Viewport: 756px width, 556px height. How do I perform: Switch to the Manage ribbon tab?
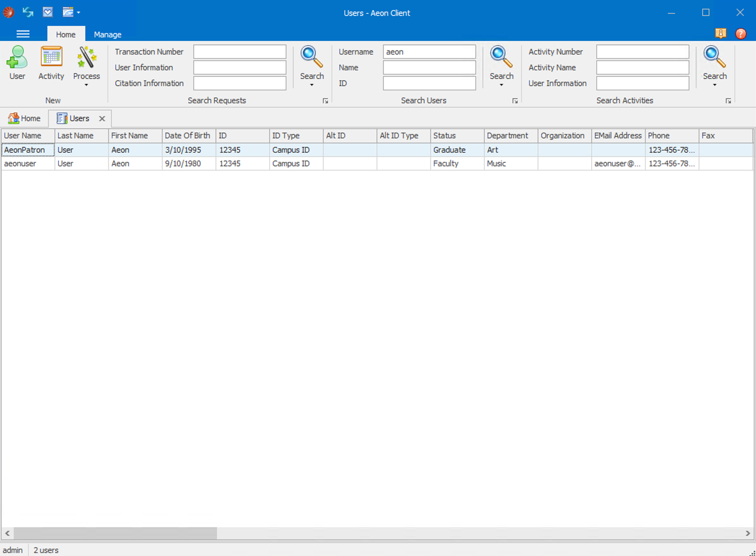click(107, 34)
